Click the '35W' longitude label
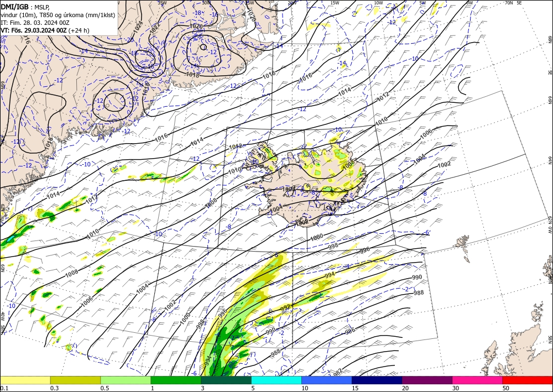 (162, 2)
